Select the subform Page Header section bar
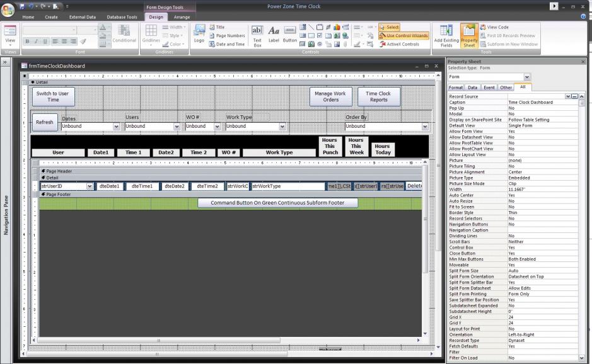This screenshot has width=592, height=364. pos(231,171)
